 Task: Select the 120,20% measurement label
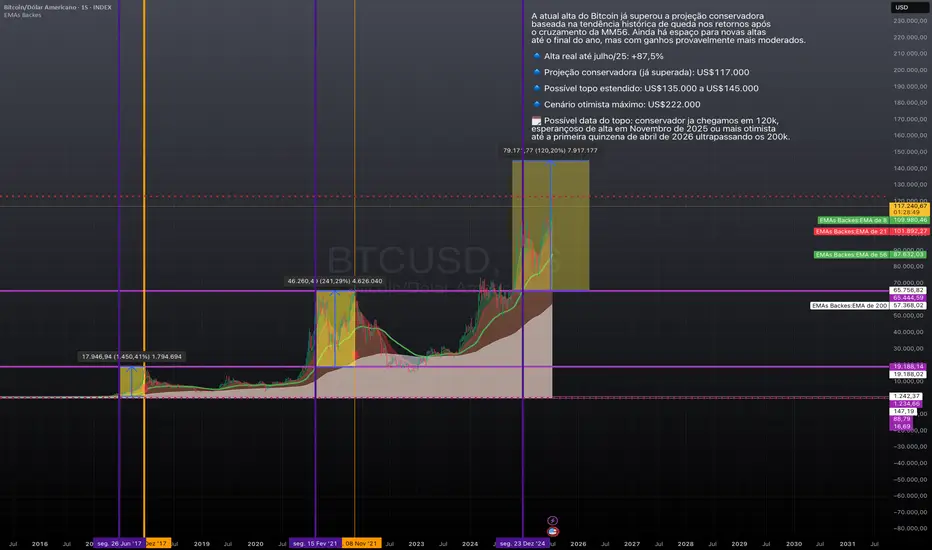click(x=550, y=150)
